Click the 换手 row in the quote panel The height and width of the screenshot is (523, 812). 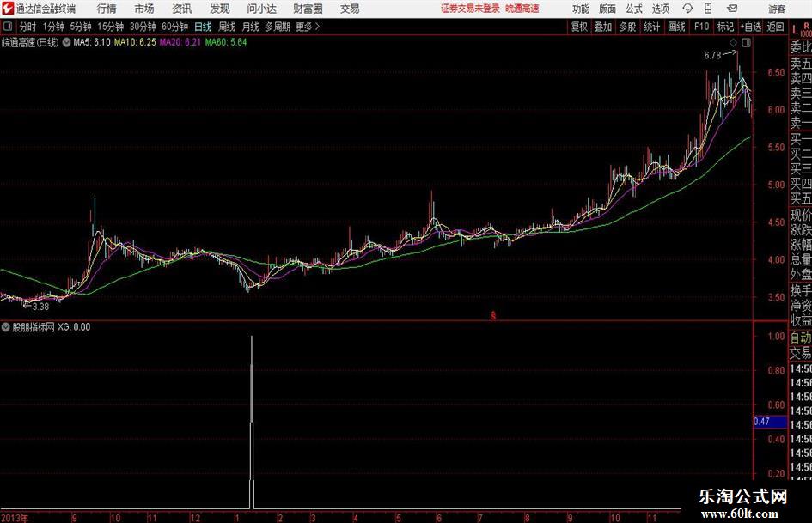pyautogui.click(x=801, y=290)
